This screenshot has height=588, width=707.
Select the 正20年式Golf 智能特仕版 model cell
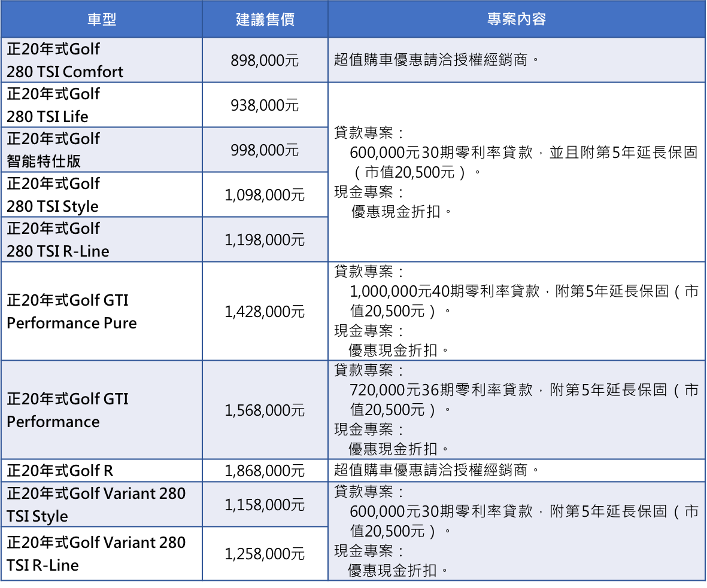pyautogui.click(x=102, y=150)
